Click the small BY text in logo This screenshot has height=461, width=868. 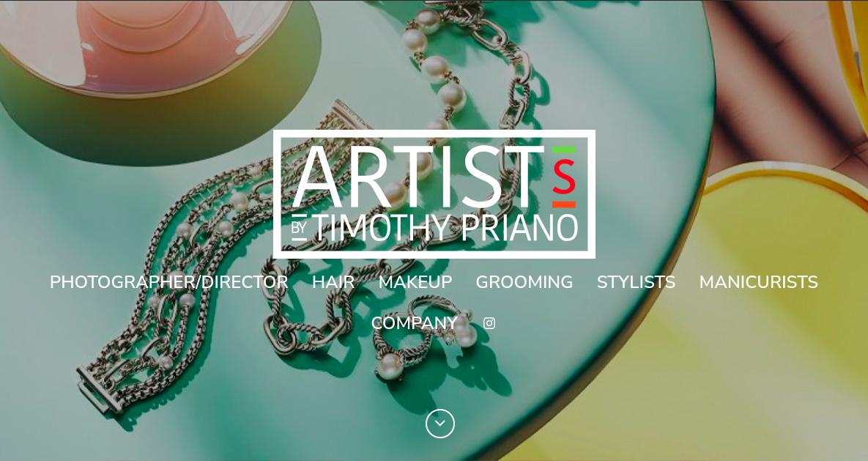(299, 227)
